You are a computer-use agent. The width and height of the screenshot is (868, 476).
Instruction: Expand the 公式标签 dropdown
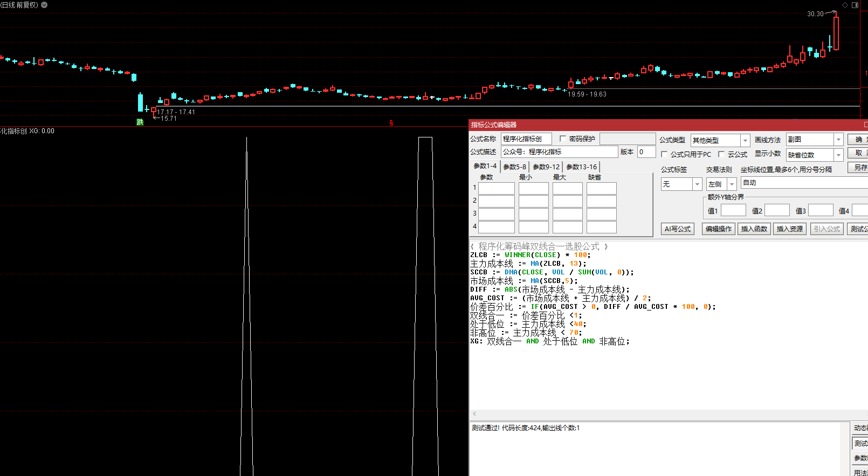pyautogui.click(x=697, y=184)
